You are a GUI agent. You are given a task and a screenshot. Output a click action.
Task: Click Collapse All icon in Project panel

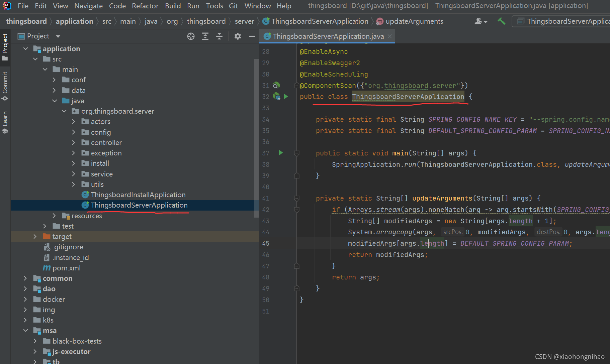pyautogui.click(x=220, y=36)
